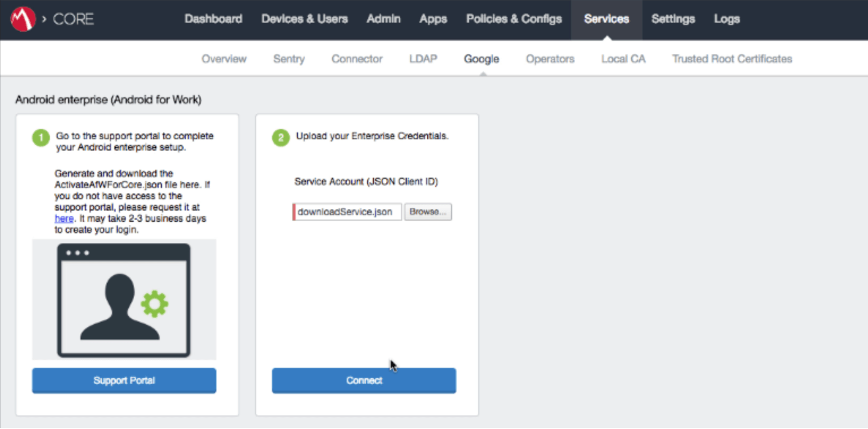
Task: Open the Trusted Root Certificates tab
Action: coord(732,59)
